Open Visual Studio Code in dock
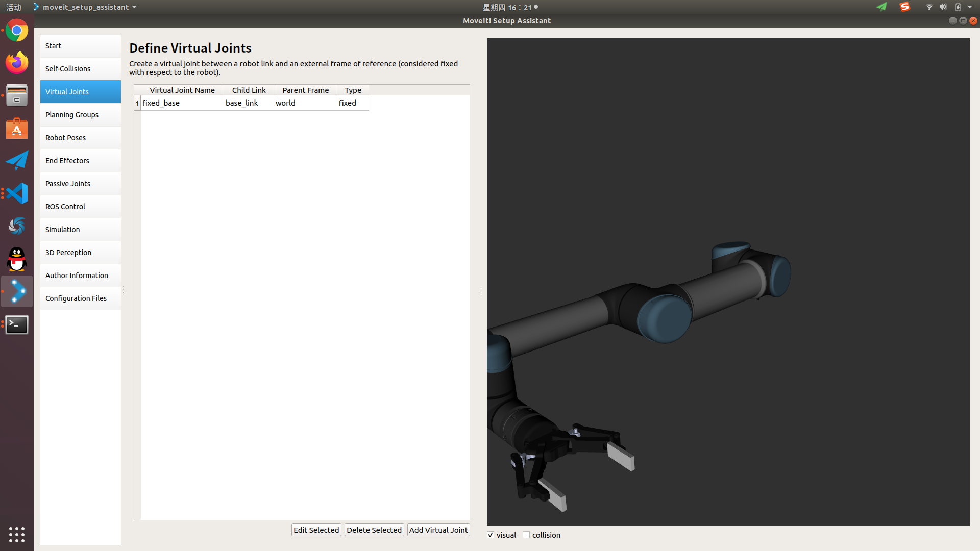 click(17, 193)
